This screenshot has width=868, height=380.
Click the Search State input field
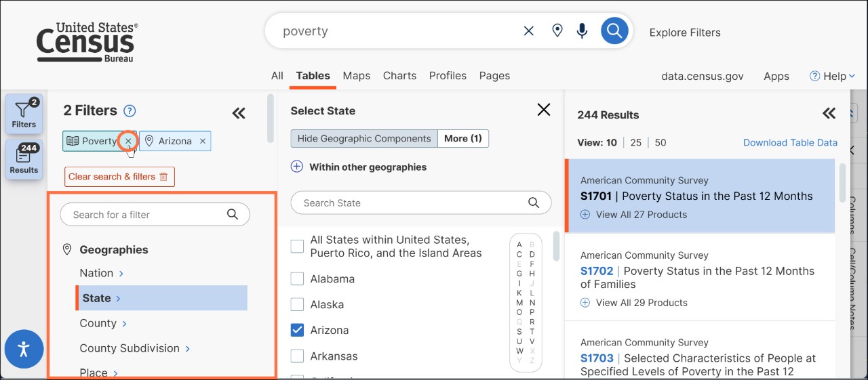421,203
